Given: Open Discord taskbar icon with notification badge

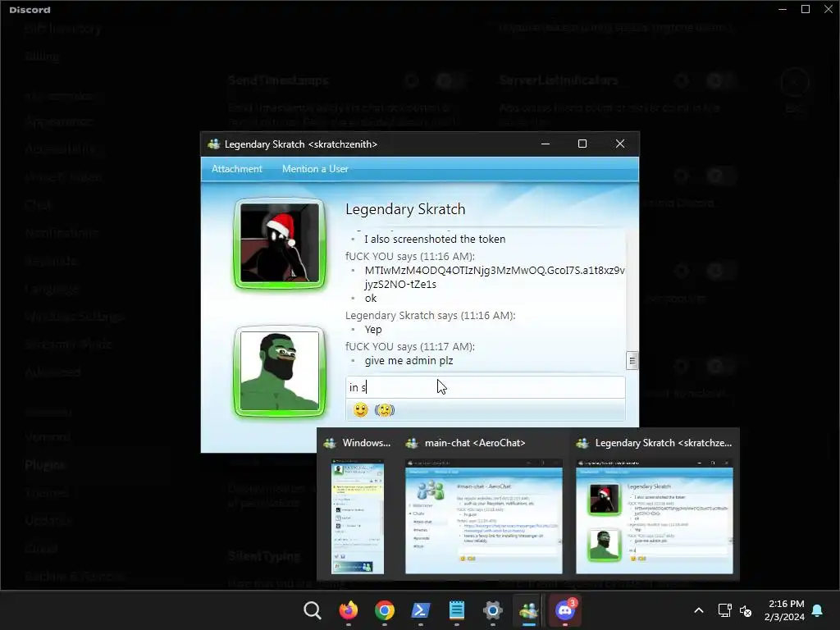Looking at the screenshot, I should coord(564,610).
